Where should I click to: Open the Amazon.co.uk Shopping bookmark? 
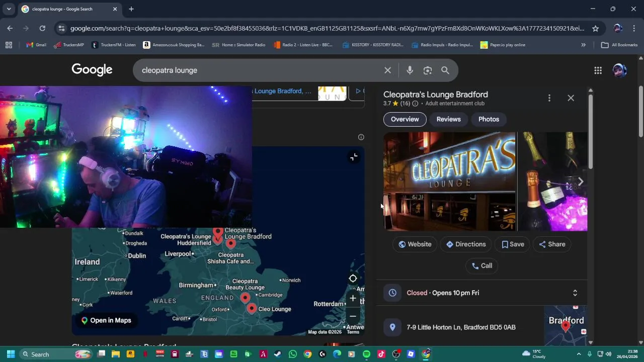coord(174,45)
